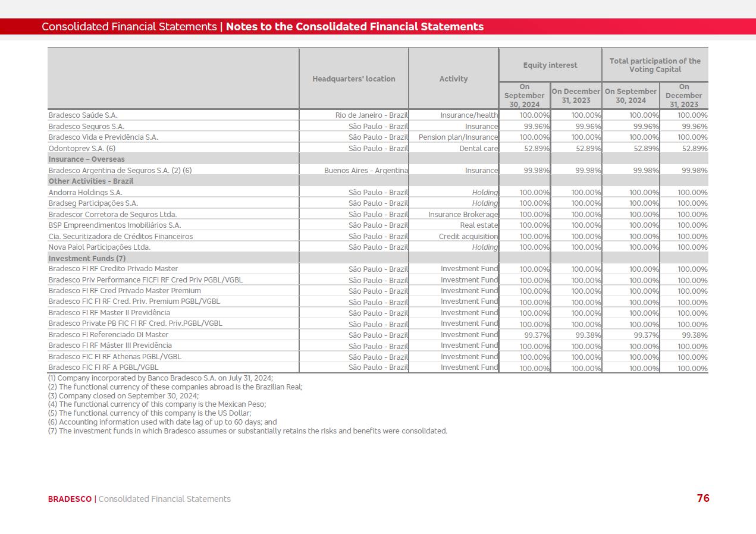Click Bradesco FIC FI RF Athenas PGBL/VGBL entry

115,357
